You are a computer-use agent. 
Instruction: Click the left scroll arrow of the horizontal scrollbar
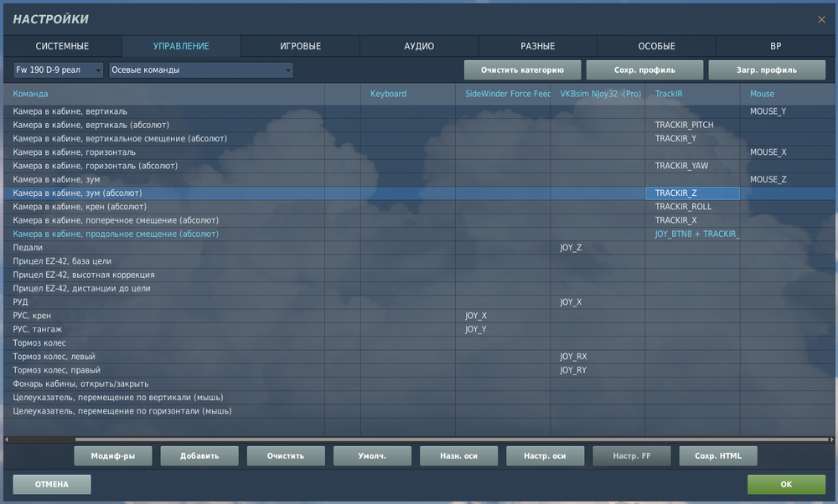(x=7, y=440)
